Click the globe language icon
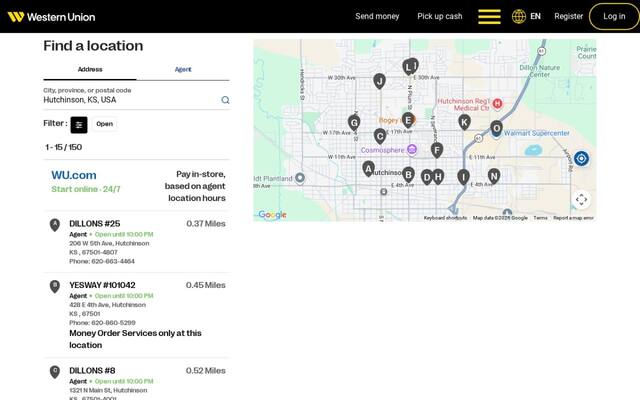The width and height of the screenshot is (640, 400). point(518,16)
